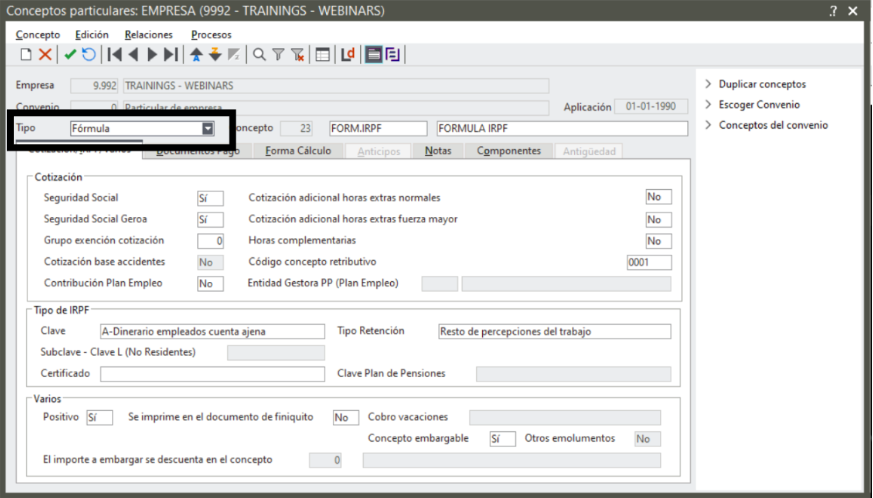Open the Componentes tab
Image resolution: width=873 pixels, height=498 pixels.
pos(508,151)
